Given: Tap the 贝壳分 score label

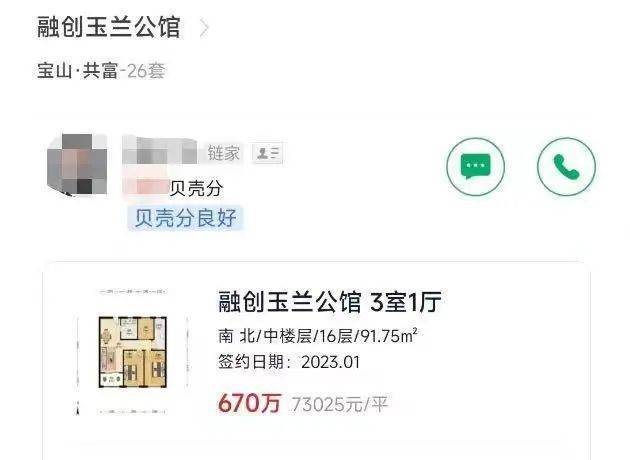Looking at the screenshot, I should 196,188.
